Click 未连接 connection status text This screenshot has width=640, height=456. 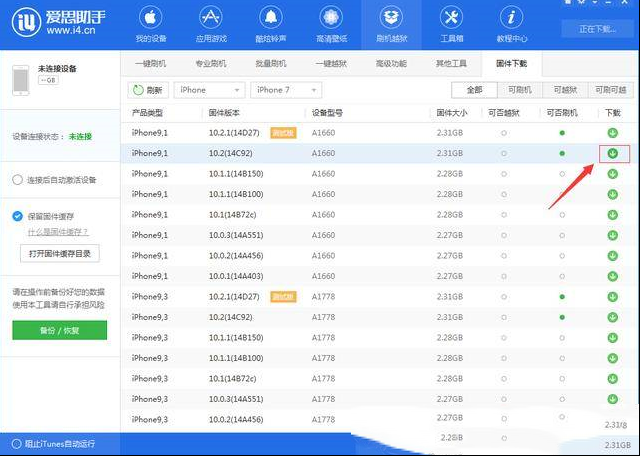(x=80, y=137)
